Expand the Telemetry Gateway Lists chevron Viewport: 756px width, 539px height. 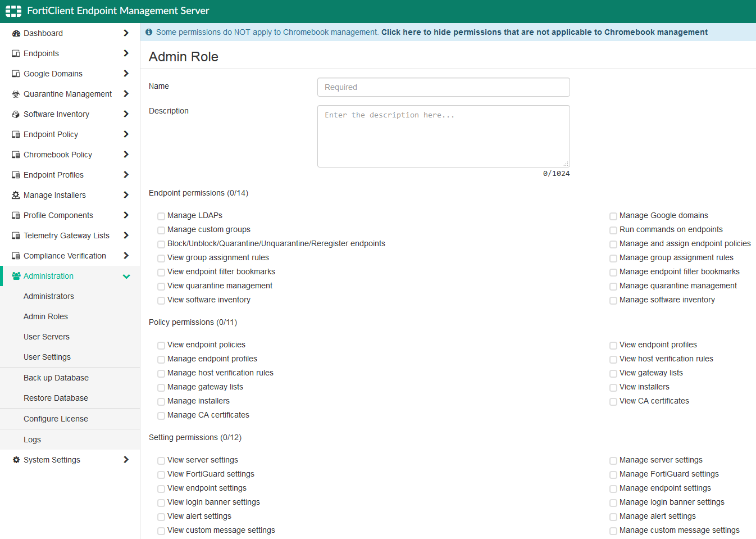click(126, 235)
